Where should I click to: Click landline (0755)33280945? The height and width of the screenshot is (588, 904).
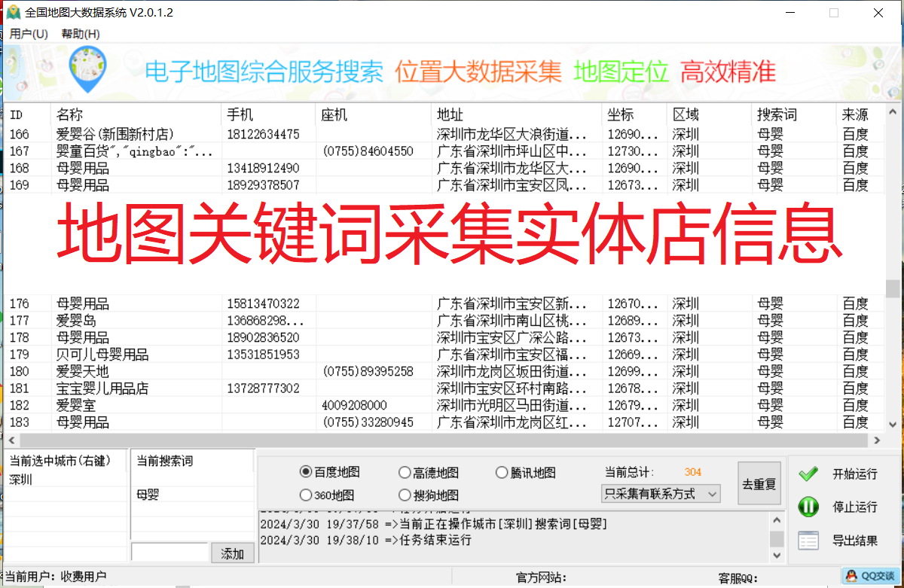368,422
